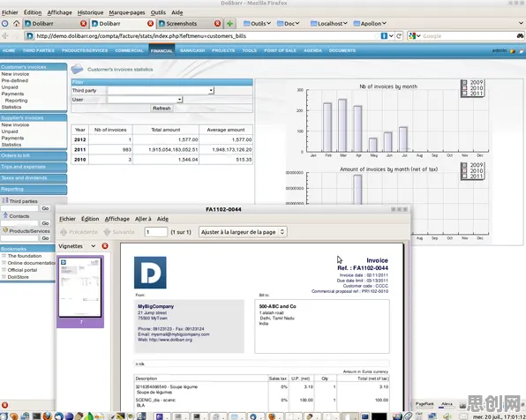Open the Firefox history clock icon
Viewport: 526px width, 420px height.
(4, 24)
